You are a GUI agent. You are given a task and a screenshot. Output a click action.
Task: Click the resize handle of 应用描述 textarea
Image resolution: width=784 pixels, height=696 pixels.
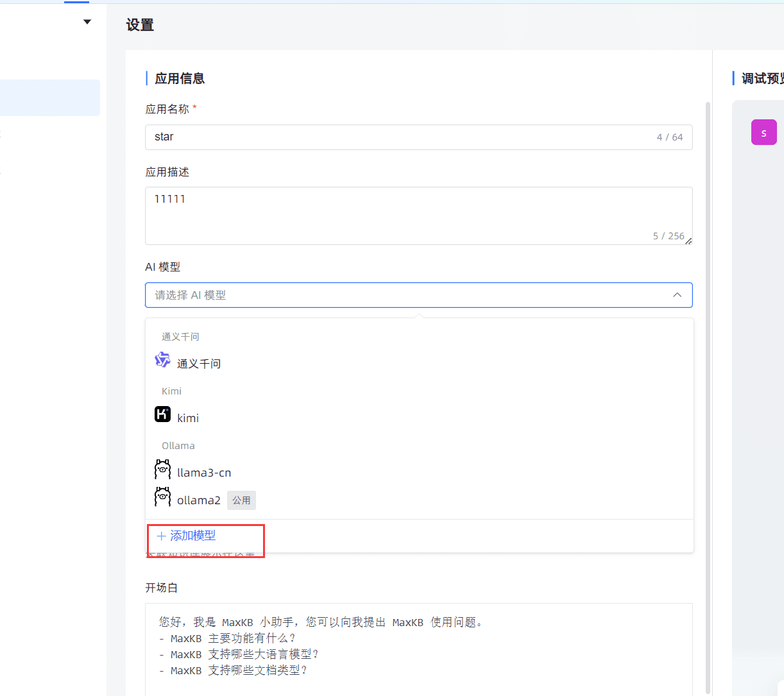pos(688,241)
